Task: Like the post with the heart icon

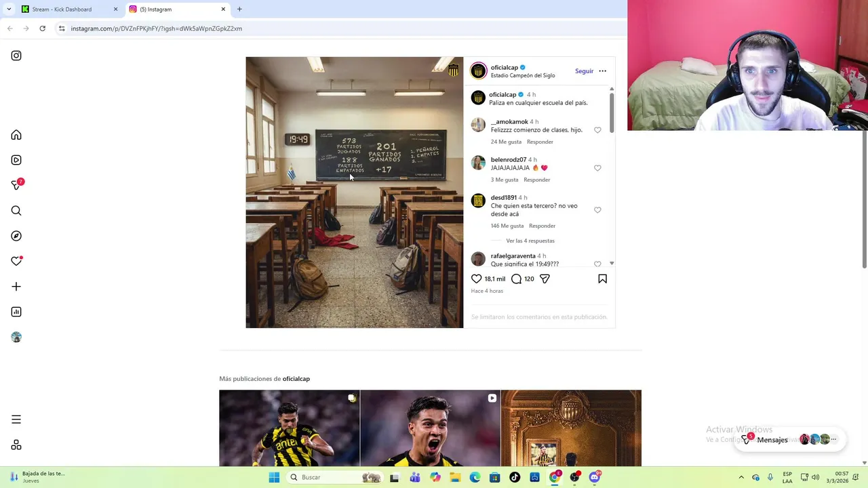Action: (476, 279)
